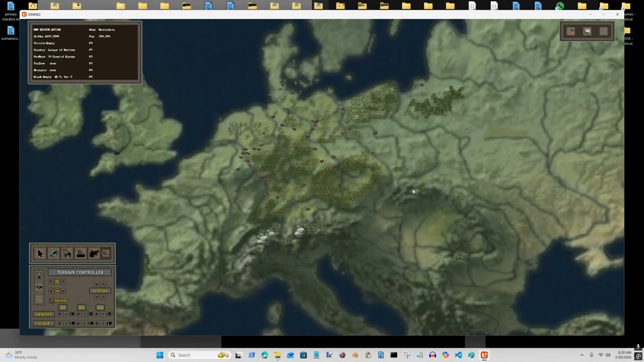Viewport: 644px width, 362px height.
Task: Increase 2D scale with green plus
Action: [x=66, y=323]
